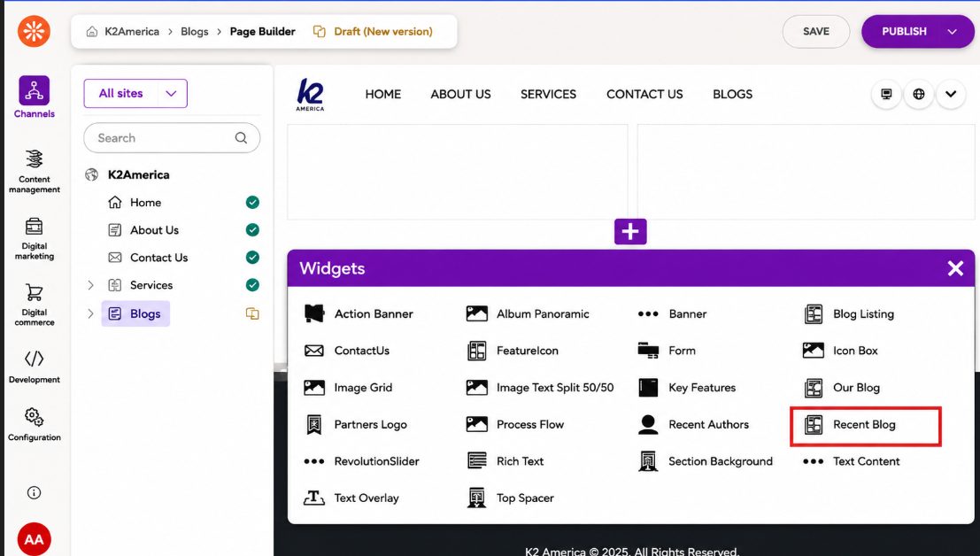
Task: Expand the Blogs tree node
Action: (x=90, y=313)
